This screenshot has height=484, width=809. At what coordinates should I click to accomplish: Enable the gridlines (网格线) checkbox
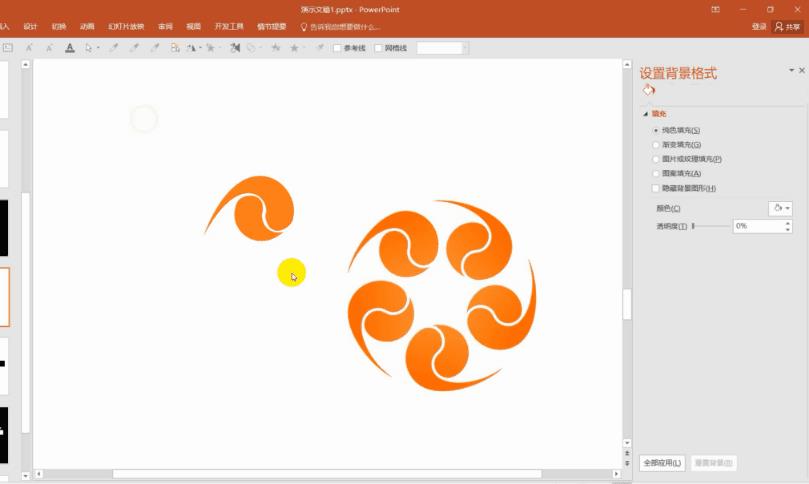[x=378, y=48]
